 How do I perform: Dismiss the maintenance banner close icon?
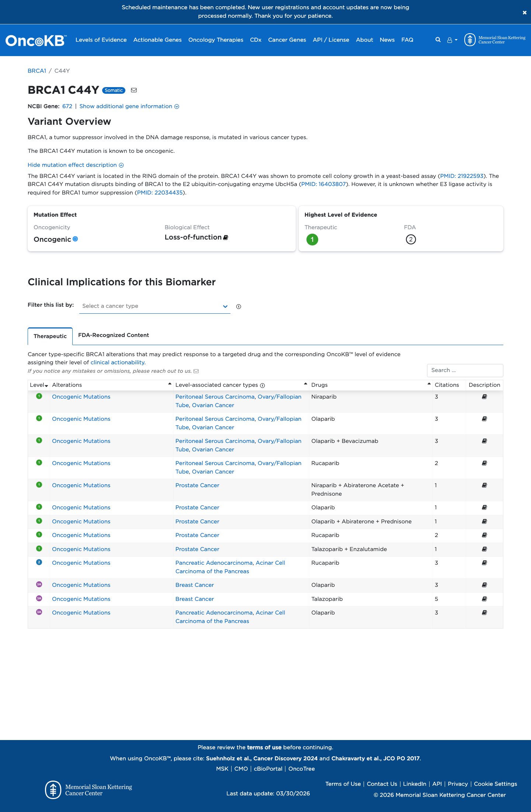[524, 13]
